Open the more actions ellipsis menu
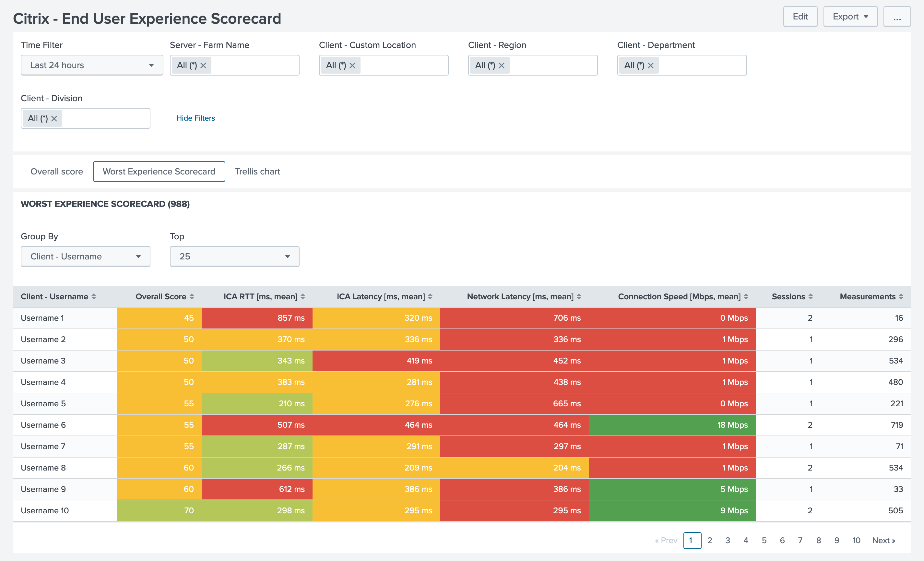The image size is (924, 561). pyautogui.click(x=897, y=17)
